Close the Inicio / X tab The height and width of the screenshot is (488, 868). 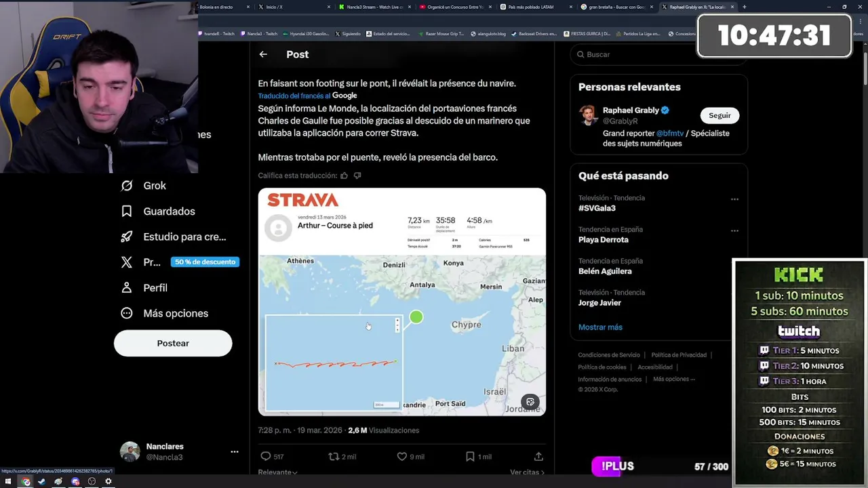[x=329, y=7]
